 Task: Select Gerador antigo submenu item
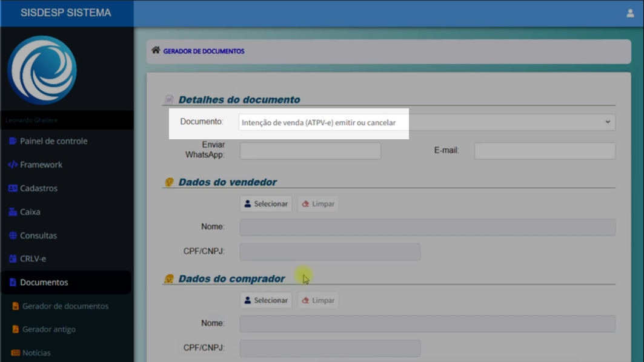48,329
